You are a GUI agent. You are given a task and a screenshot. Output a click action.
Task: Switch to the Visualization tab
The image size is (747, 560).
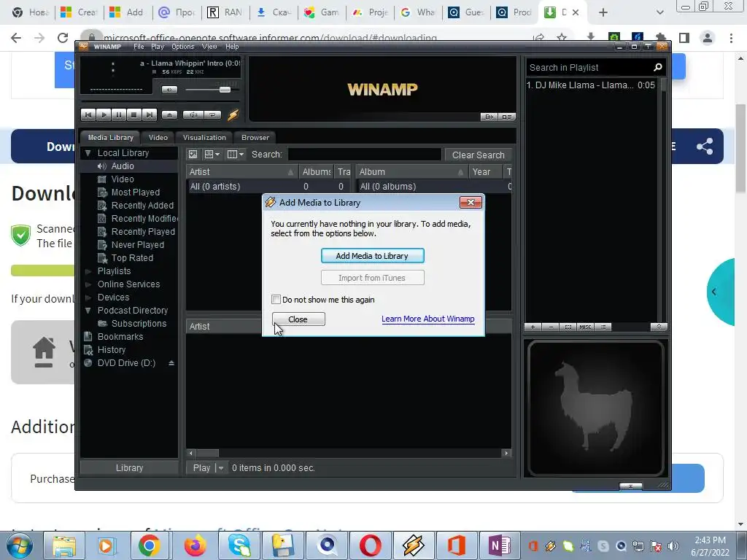tap(204, 138)
